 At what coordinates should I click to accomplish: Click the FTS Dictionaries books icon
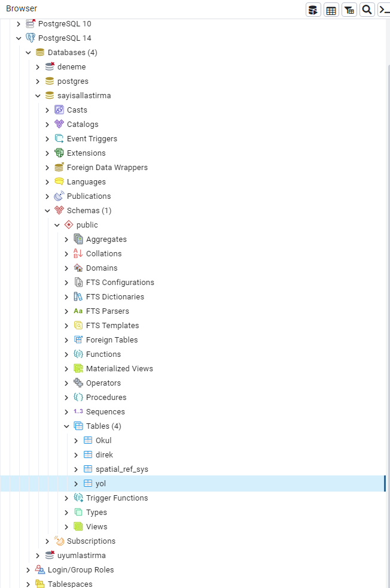[78, 296]
